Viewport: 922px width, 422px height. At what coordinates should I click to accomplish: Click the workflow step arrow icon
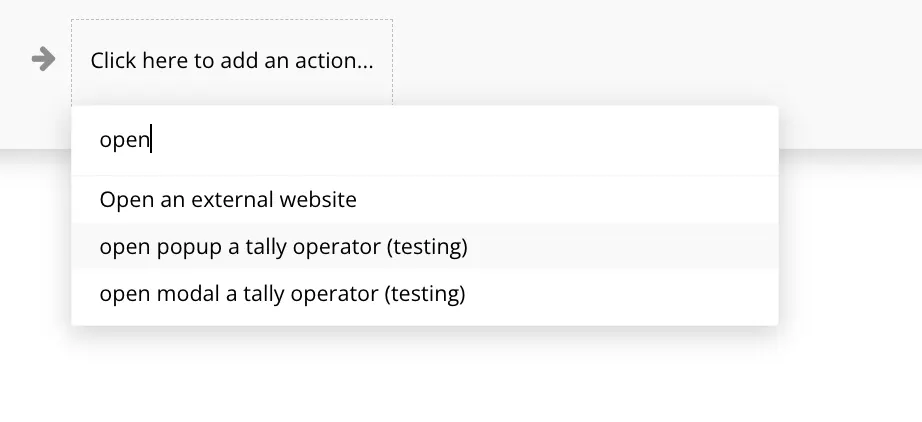(43, 60)
